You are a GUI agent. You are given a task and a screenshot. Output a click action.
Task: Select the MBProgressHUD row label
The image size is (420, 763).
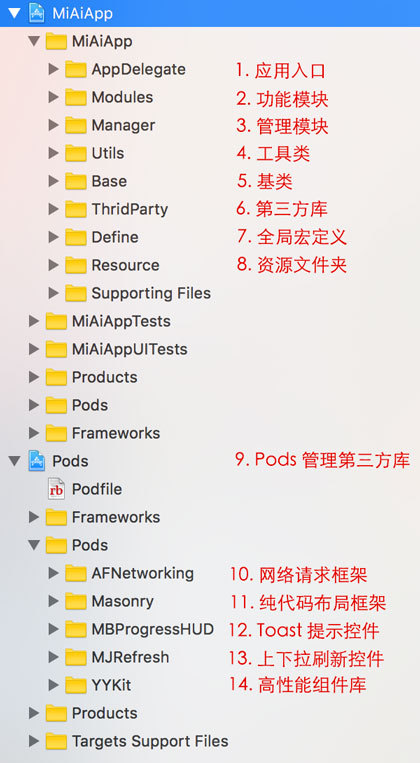(x=153, y=630)
